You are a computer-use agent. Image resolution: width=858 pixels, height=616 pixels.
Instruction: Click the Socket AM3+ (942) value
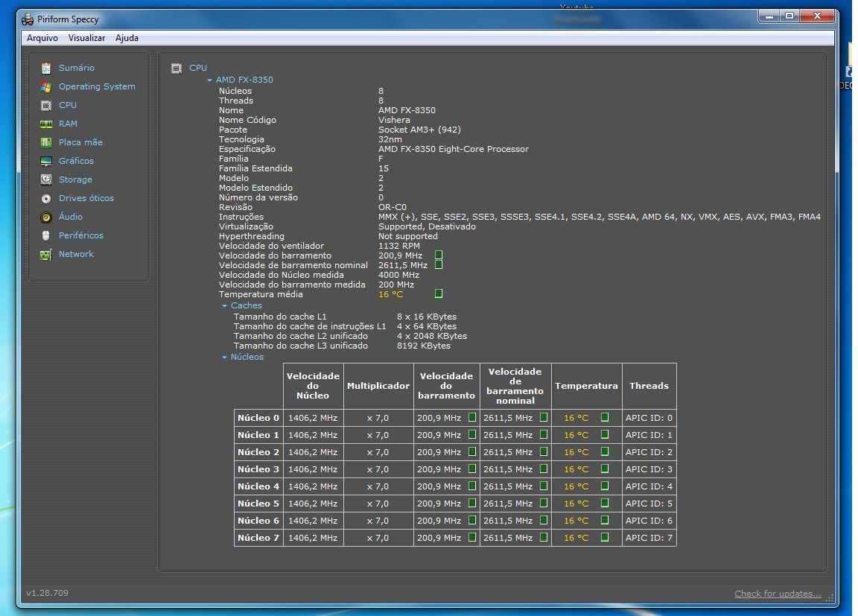(x=420, y=130)
